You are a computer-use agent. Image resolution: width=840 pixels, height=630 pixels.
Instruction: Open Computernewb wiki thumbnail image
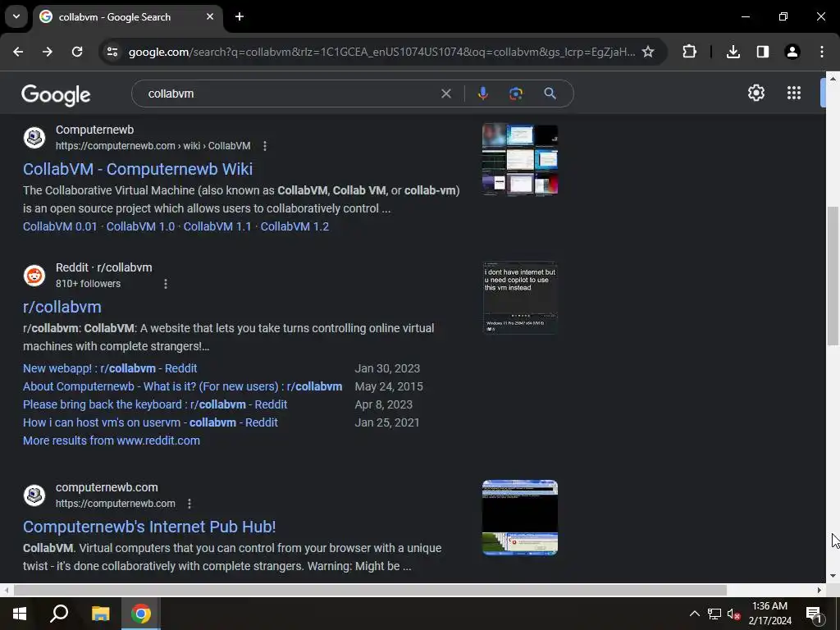520,160
